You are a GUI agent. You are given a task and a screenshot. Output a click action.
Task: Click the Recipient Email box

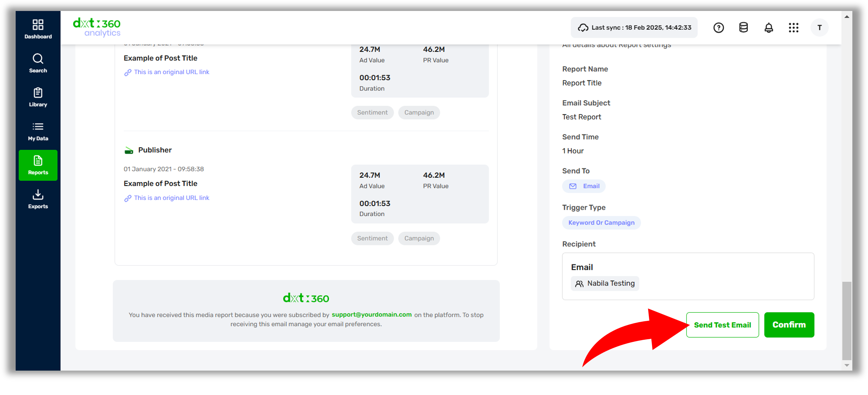pos(688,276)
